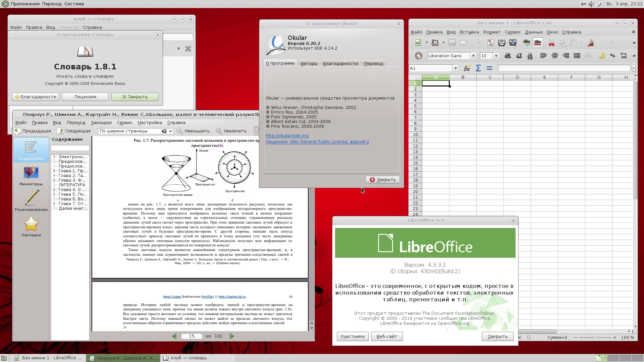Toggle bold formatting in Calc
644x362 pixels.
point(508,56)
